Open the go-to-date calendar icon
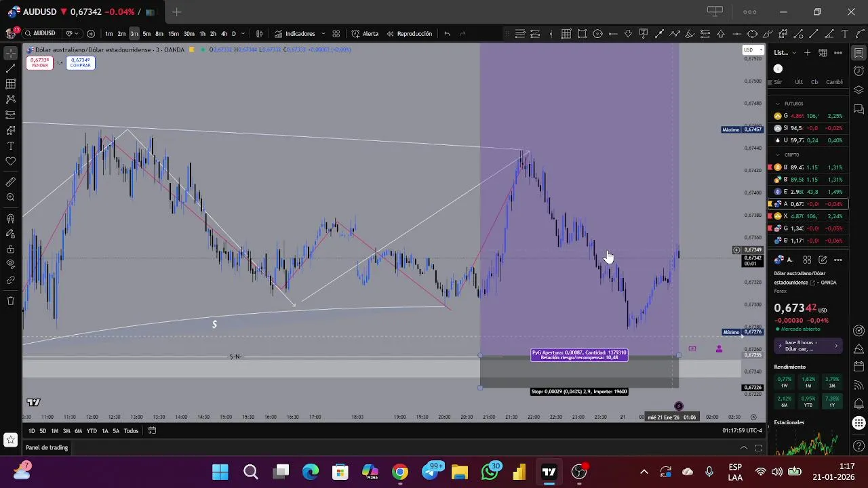 [x=152, y=430]
